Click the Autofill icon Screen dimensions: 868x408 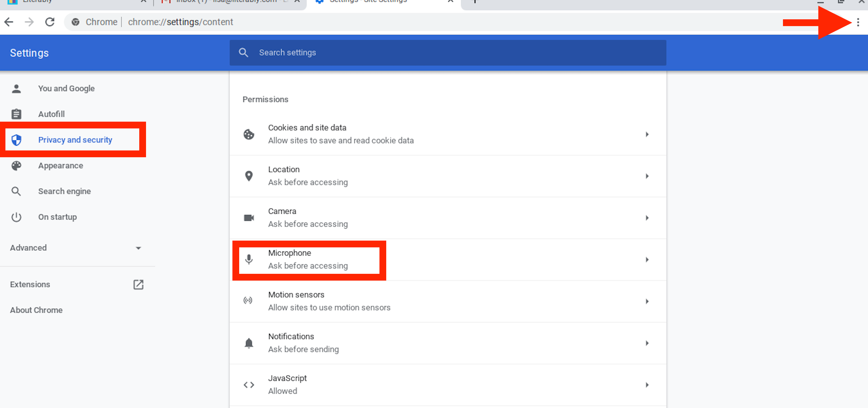(x=16, y=114)
